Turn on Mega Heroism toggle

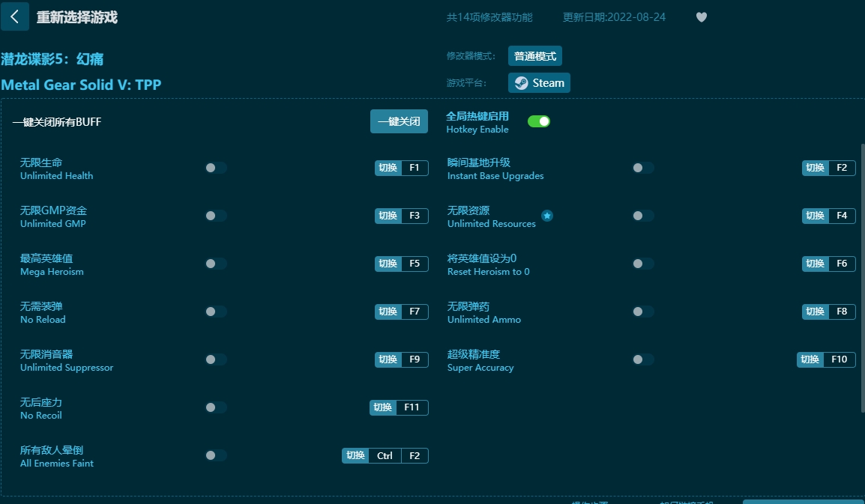pyautogui.click(x=216, y=264)
